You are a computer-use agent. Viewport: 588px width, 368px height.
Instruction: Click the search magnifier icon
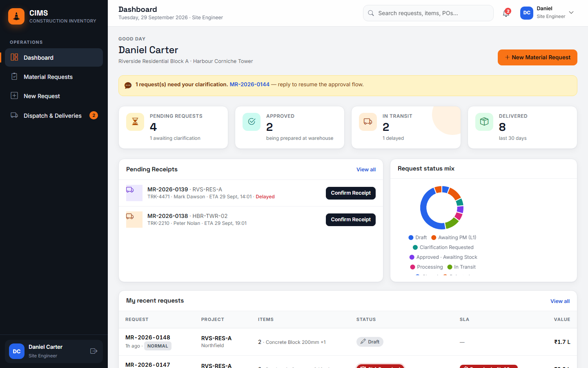pyautogui.click(x=371, y=13)
